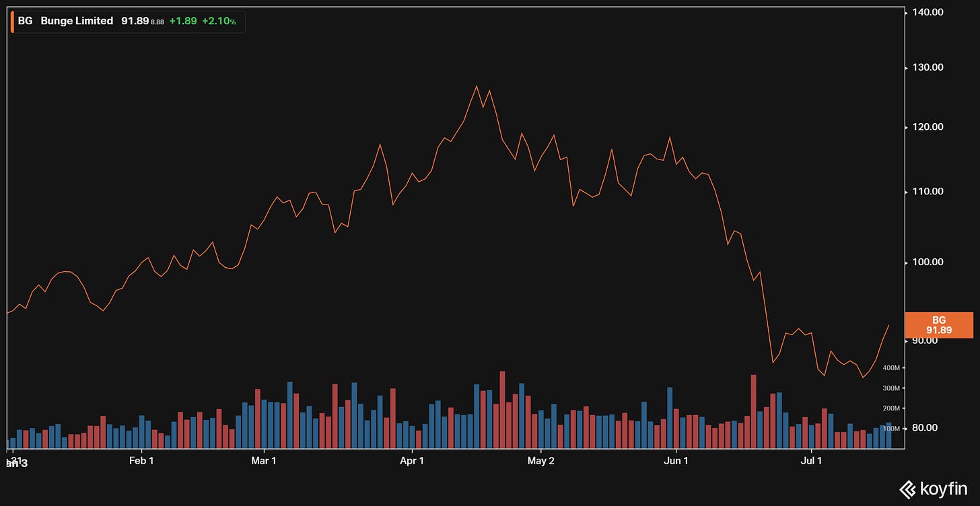Click the 100.00 price axis label
Image resolution: width=980 pixels, height=506 pixels.
(928, 262)
